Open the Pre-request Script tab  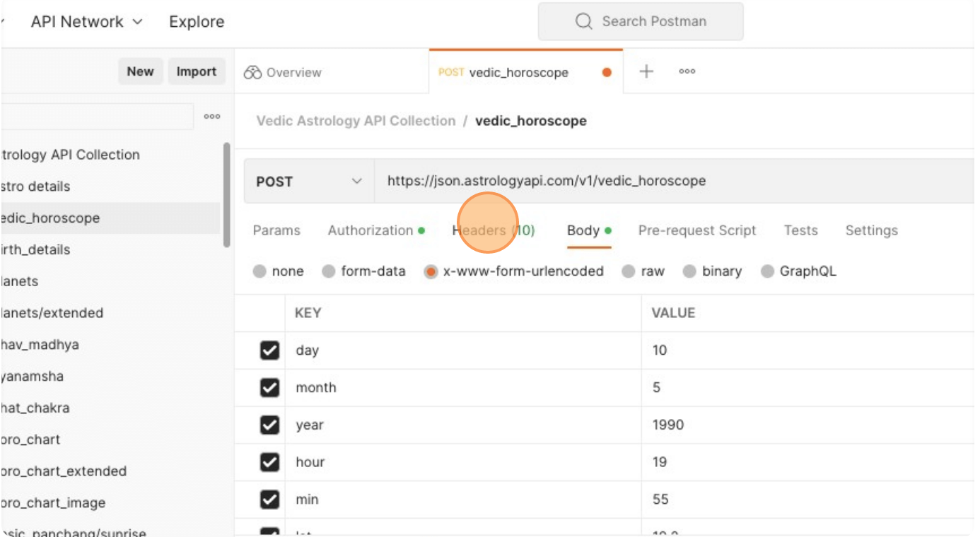[x=696, y=230]
